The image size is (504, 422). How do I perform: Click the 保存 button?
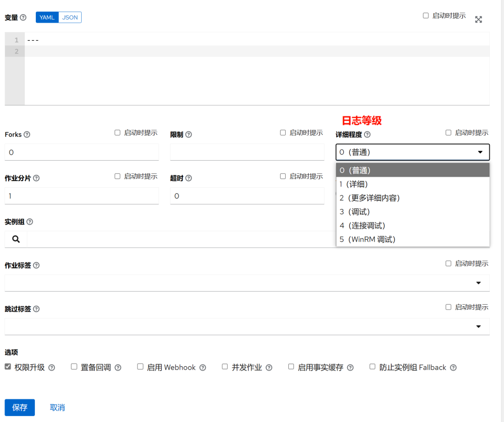pos(19,407)
